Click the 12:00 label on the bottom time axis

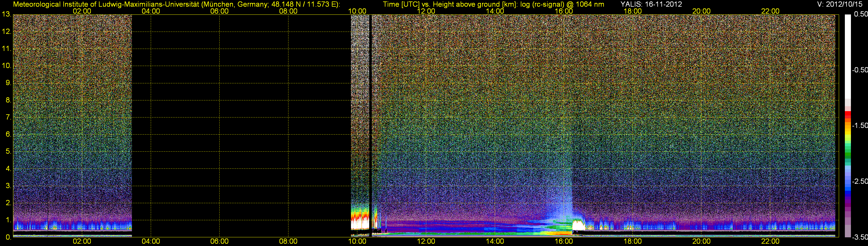426,241
